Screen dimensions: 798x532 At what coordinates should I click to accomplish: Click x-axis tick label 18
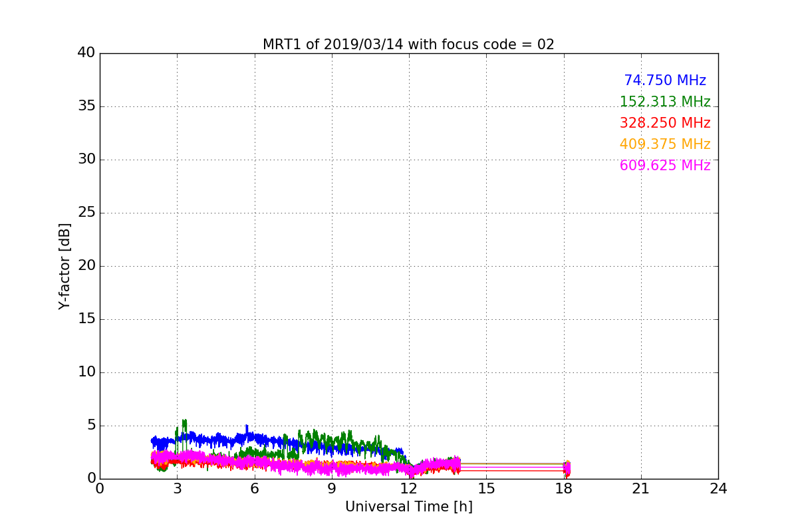click(563, 489)
